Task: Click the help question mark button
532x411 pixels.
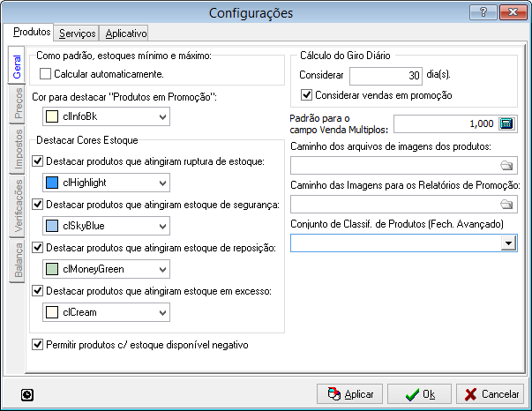Action: click(x=483, y=12)
